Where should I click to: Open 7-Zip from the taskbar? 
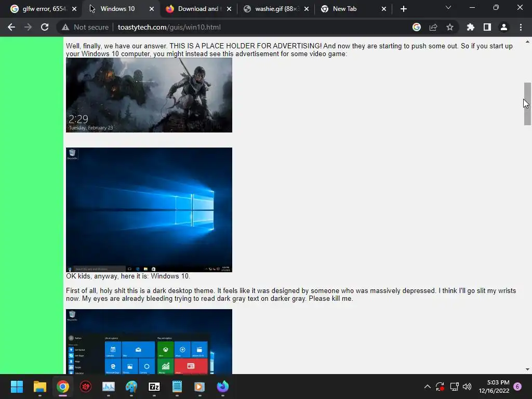[154, 387]
